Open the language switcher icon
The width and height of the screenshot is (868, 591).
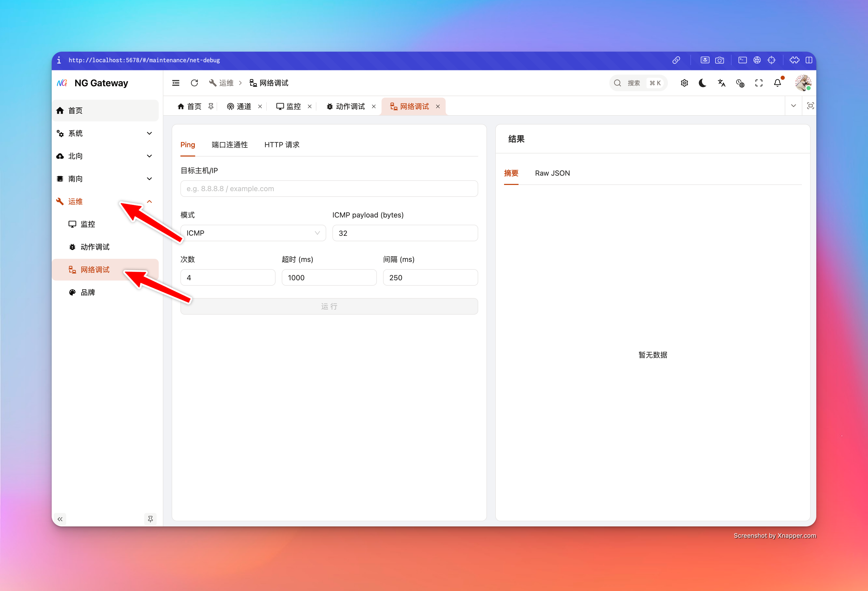[721, 83]
